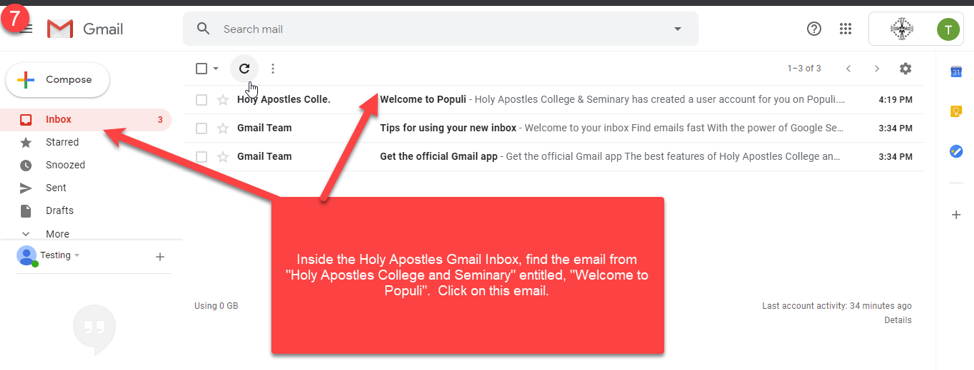Viewport: 974px width, 370px height.
Task: Star the Welcome to Populi email
Action: (222, 100)
